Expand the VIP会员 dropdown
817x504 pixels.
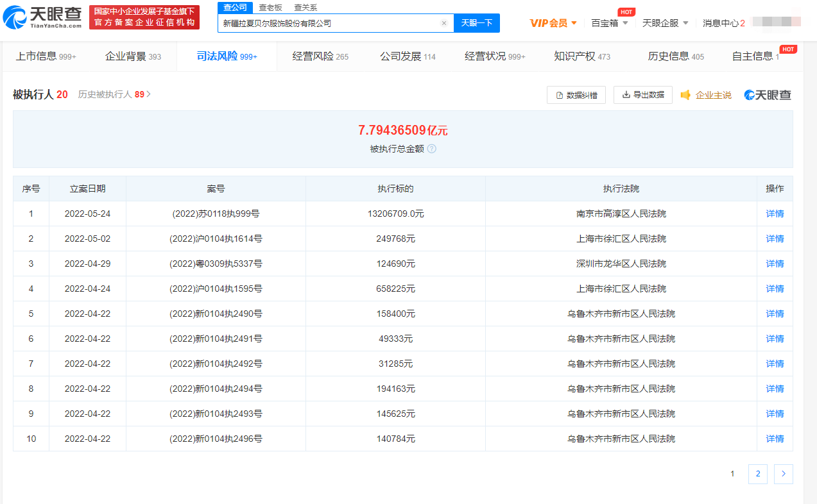[553, 23]
